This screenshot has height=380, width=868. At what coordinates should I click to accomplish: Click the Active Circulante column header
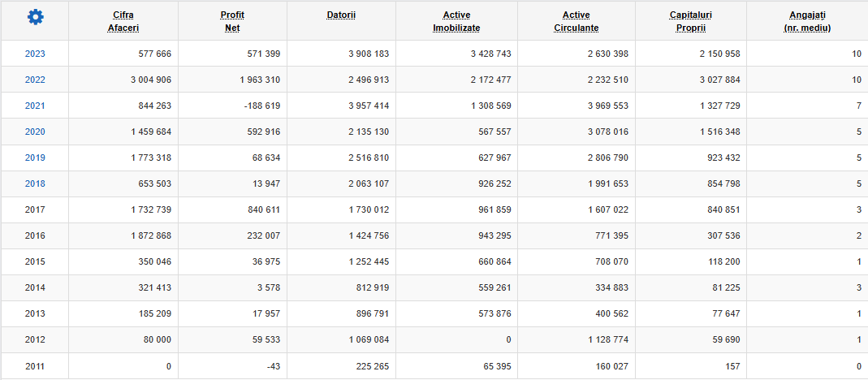click(x=577, y=21)
